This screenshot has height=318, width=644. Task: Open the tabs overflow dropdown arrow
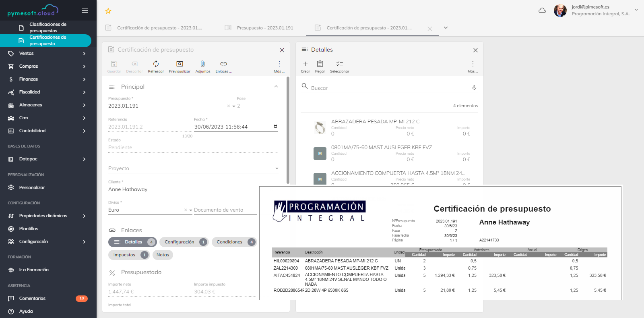446,28
